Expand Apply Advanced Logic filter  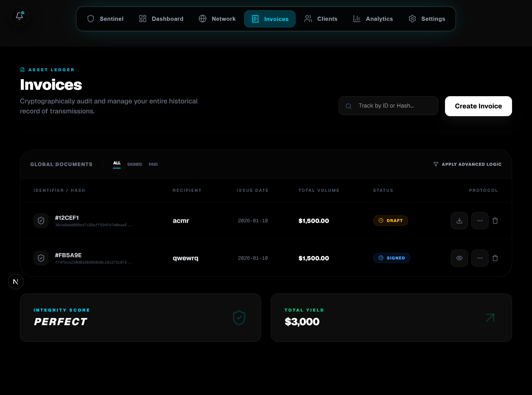click(467, 164)
